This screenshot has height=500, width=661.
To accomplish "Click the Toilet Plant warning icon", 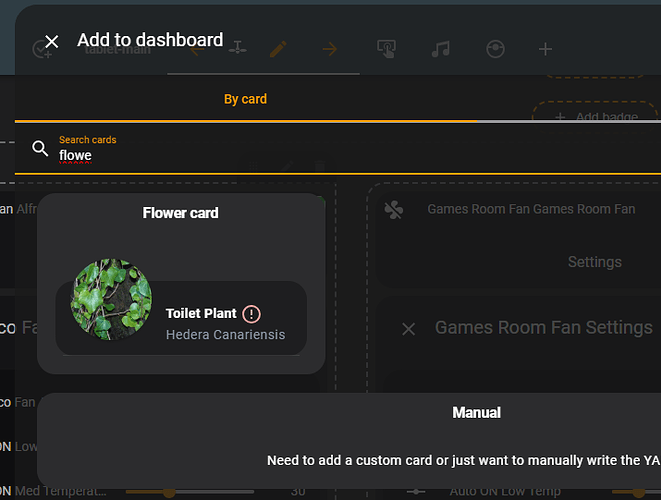I will pyautogui.click(x=251, y=314).
